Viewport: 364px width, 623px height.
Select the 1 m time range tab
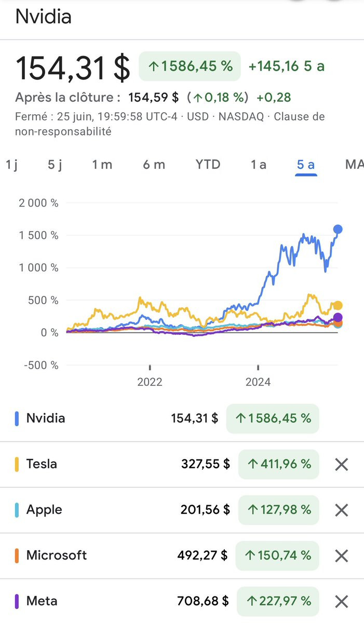[102, 165]
